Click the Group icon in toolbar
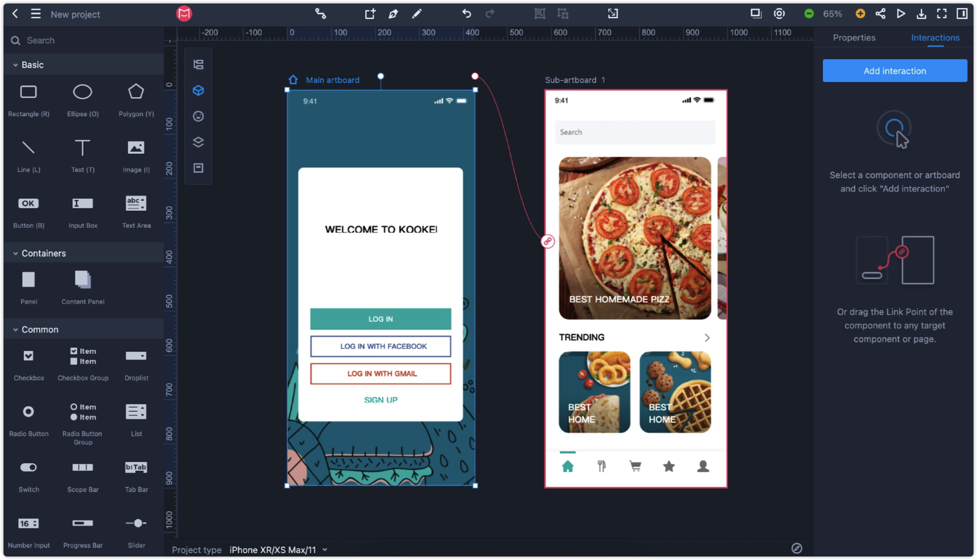 (x=540, y=14)
